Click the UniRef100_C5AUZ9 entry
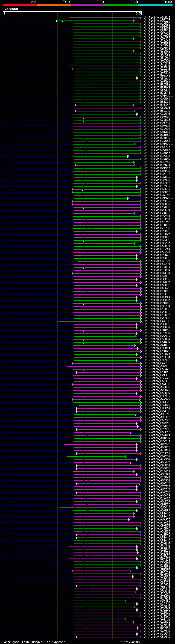 pos(157,405)
